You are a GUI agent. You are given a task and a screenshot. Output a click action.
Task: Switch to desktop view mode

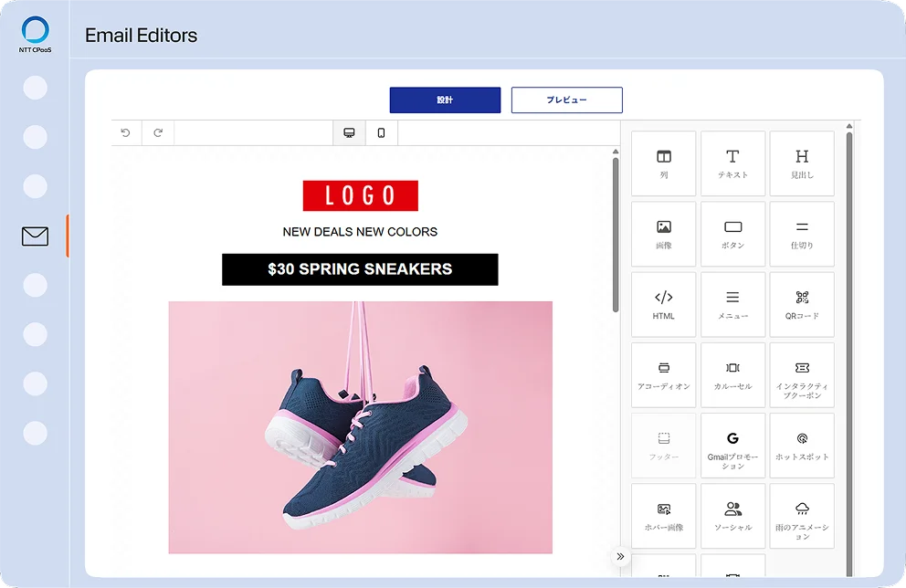click(349, 133)
